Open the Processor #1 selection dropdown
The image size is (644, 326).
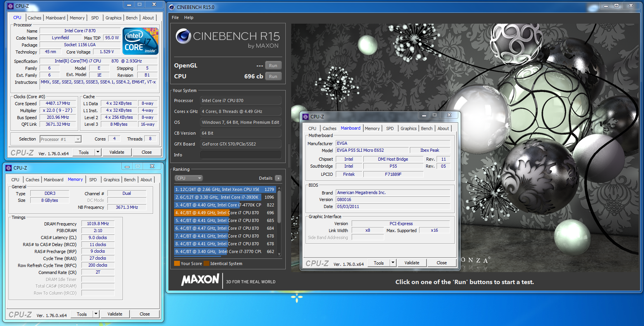(x=60, y=139)
